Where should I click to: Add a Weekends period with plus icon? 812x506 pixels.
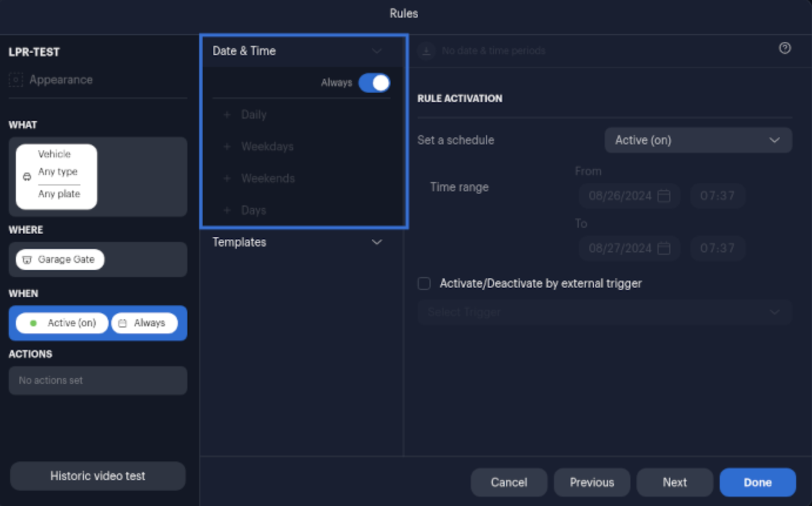point(227,178)
